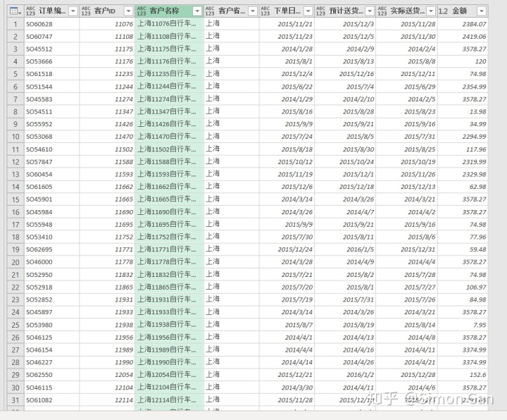Open filter dropdown for 客户名称 column
This screenshot has height=420, width=507.
(x=197, y=11)
